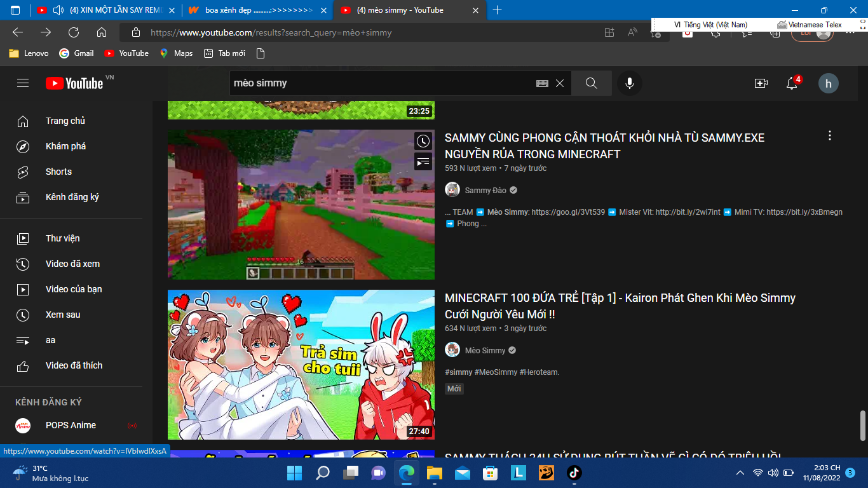Open Maps bookmark
The width and height of the screenshot is (868, 488).
click(176, 53)
